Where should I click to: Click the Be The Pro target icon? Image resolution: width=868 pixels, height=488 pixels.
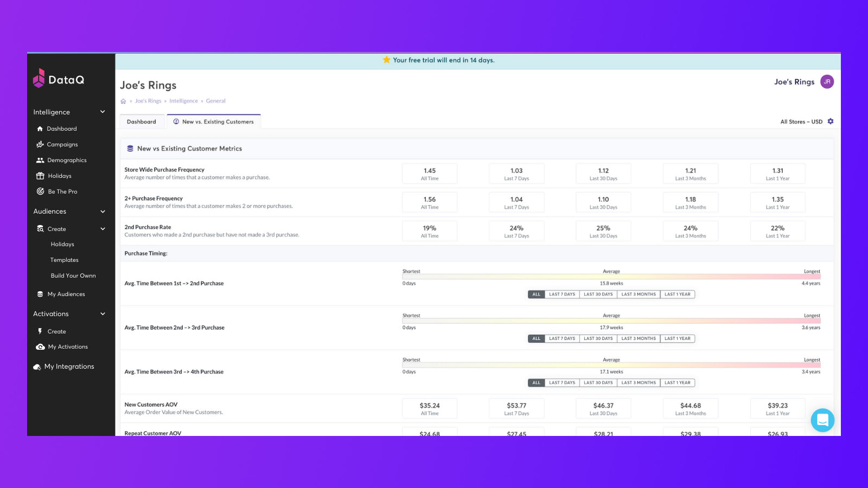pos(40,191)
